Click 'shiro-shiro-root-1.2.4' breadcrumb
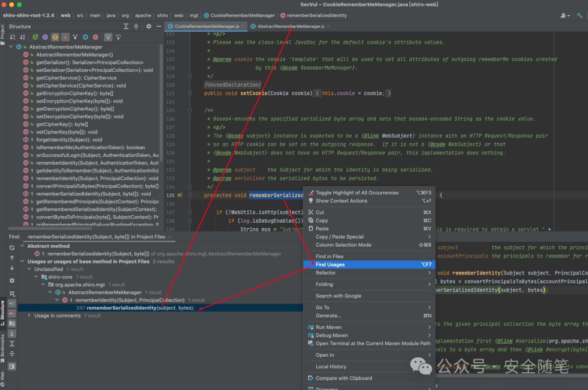Viewport: 588px width, 390px height. 28,15
